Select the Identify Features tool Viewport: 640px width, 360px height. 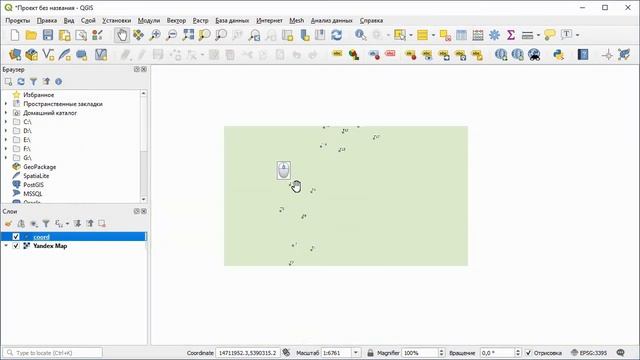click(360, 35)
